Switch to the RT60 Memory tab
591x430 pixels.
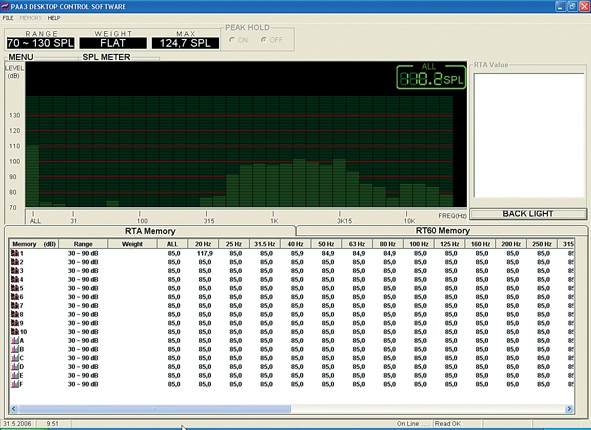click(442, 231)
